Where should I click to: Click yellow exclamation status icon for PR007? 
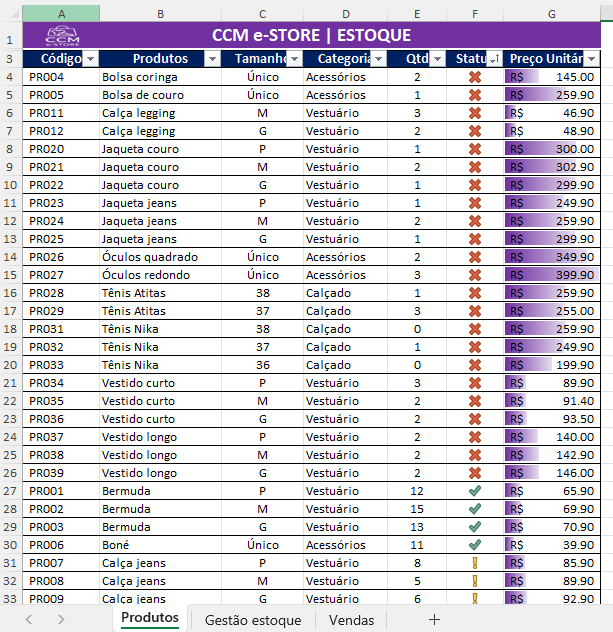point(475,563)
